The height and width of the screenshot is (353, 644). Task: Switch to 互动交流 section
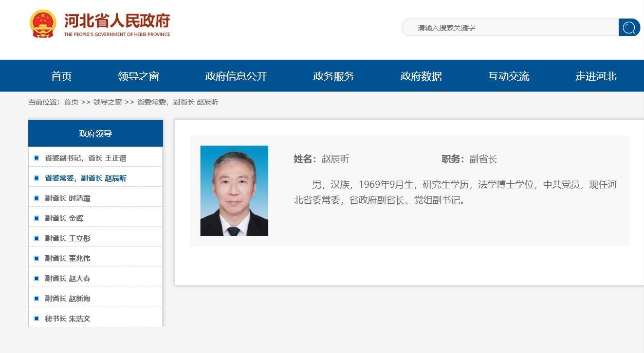(x=508, y=76)
